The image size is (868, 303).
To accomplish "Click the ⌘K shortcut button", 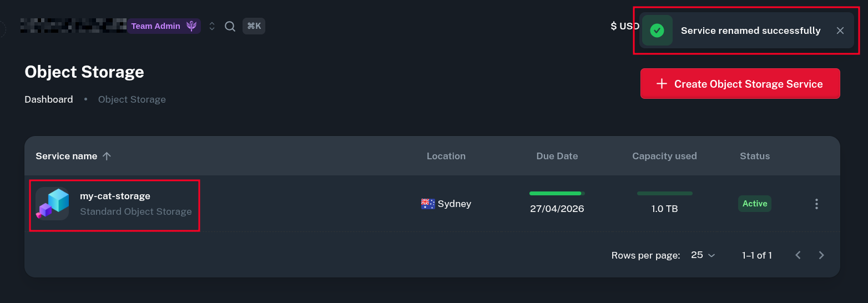I will click(254, 26).
